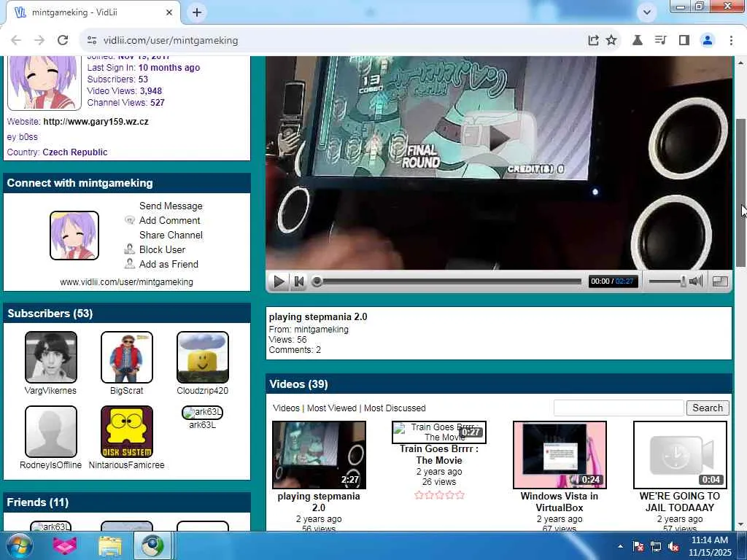This screenshot has height=560, width=747.
Task: Open media controls icon in toolbar
Action: click(660, 41)
